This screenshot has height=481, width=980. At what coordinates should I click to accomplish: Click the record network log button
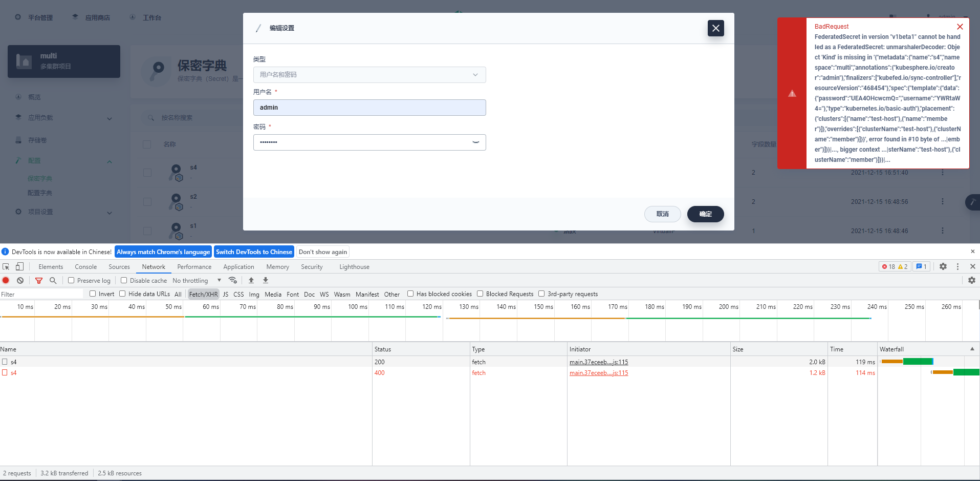click(x=6, y=280)
